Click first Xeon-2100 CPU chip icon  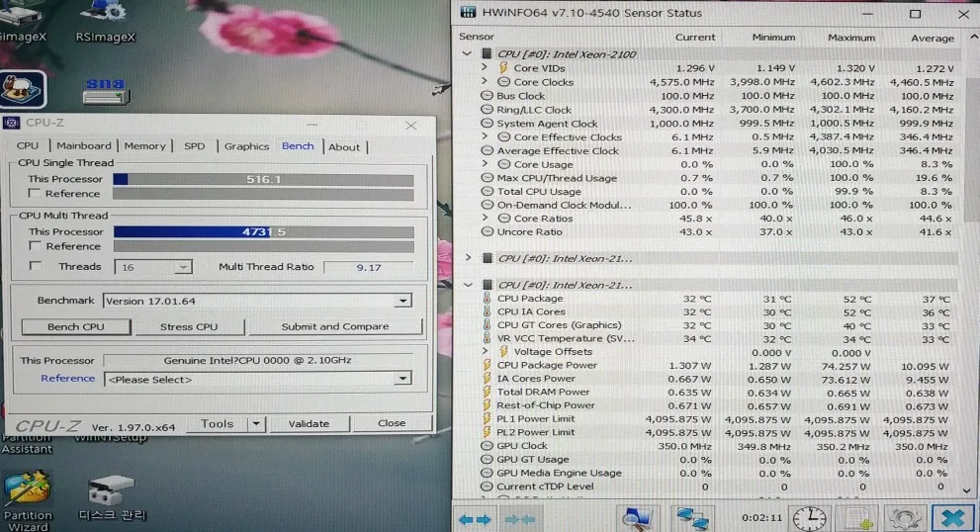[487, 53]
